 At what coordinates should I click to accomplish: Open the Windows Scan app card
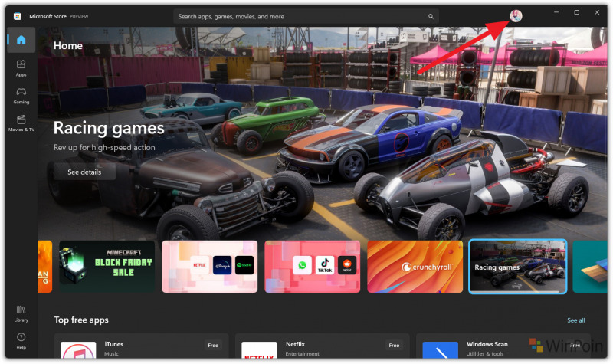coord(503,346)
